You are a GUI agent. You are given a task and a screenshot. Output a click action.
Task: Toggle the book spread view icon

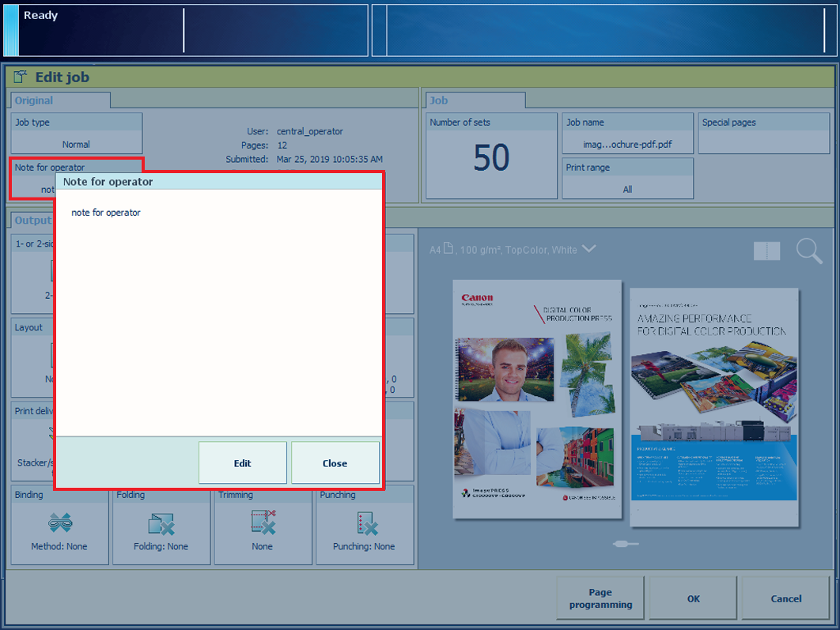pyautogui.click(x=766, y=251)
